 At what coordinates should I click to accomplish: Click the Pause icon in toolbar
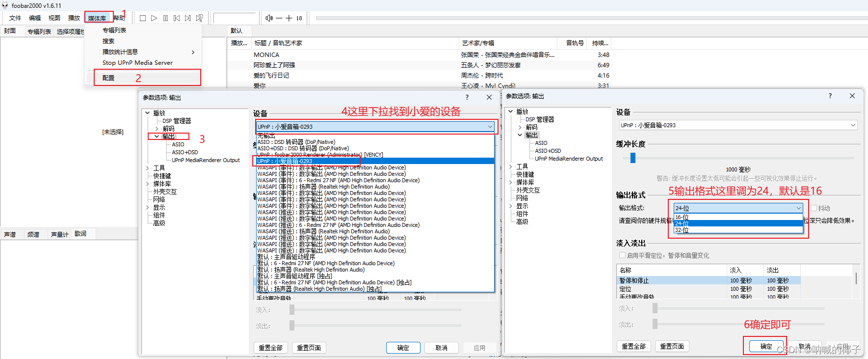tap(165, 18)
